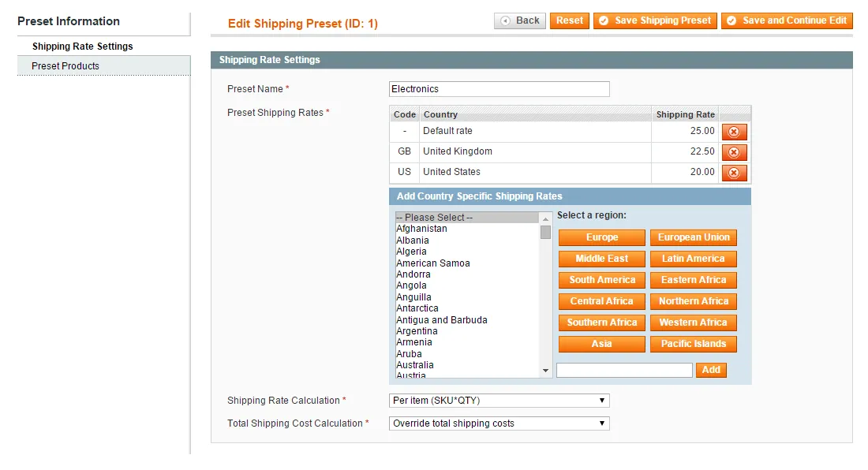Click the United Kingdom country cell

(x=535, y=151)
